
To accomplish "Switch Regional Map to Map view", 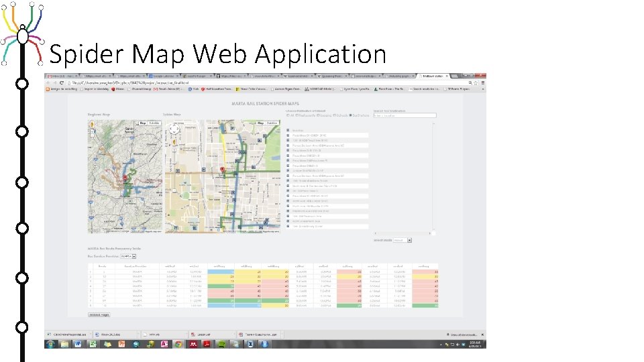I will [x=142, y=123].
